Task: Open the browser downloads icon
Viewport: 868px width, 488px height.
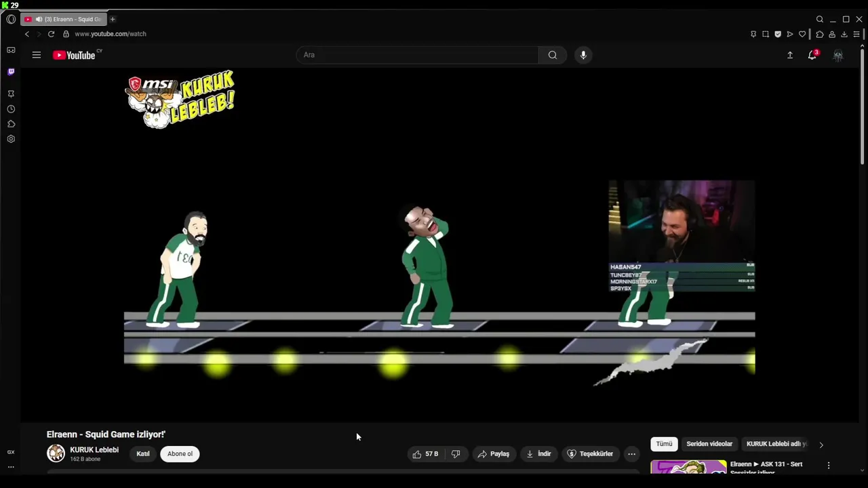Action: [x=844, y=34]
